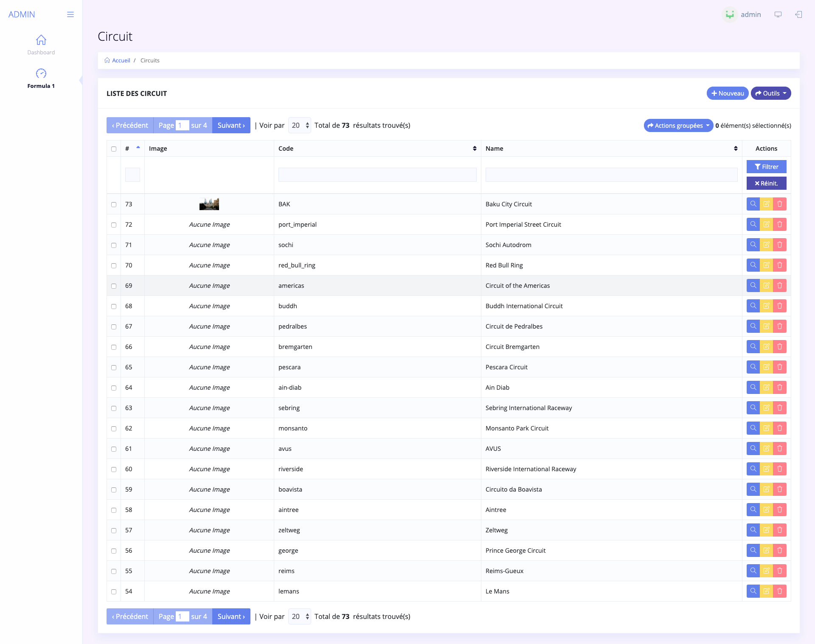
Task: Click the edit icon for Le Mans circuit
Action: [x=766, y=591]
